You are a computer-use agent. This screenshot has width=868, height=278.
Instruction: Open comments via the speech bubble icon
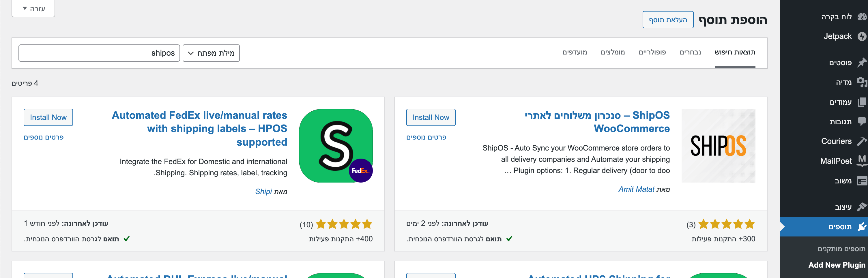[x=862, y=121]
